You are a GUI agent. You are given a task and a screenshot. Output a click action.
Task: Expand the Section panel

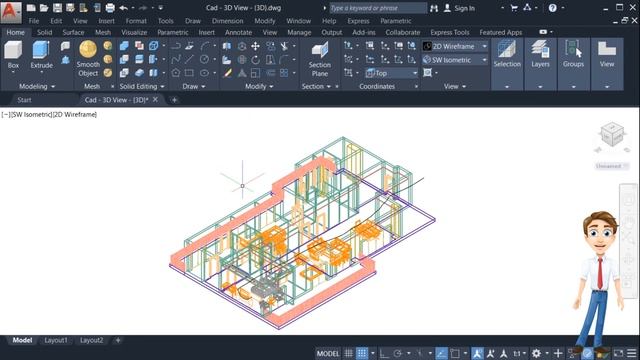(x=316, y=87)
